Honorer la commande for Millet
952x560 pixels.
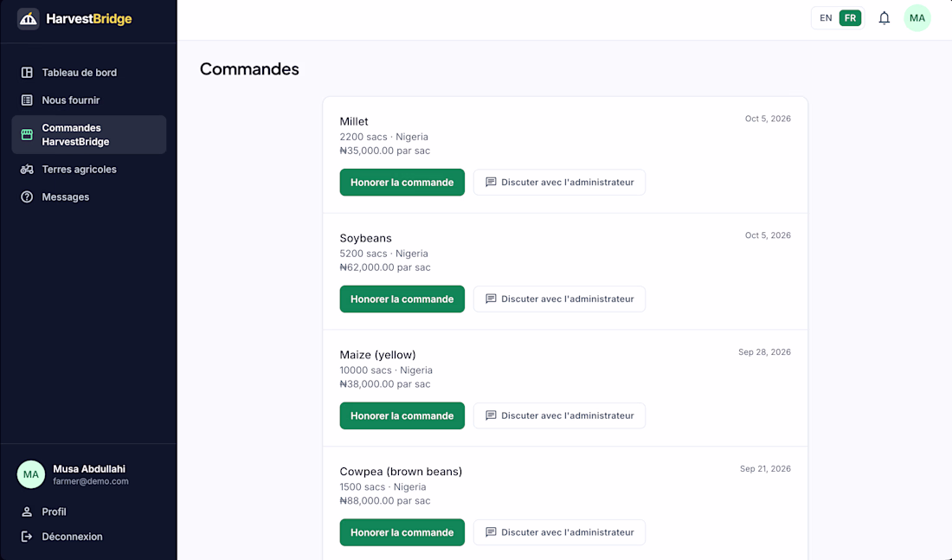pyautogui.click(x=402, y=183)
